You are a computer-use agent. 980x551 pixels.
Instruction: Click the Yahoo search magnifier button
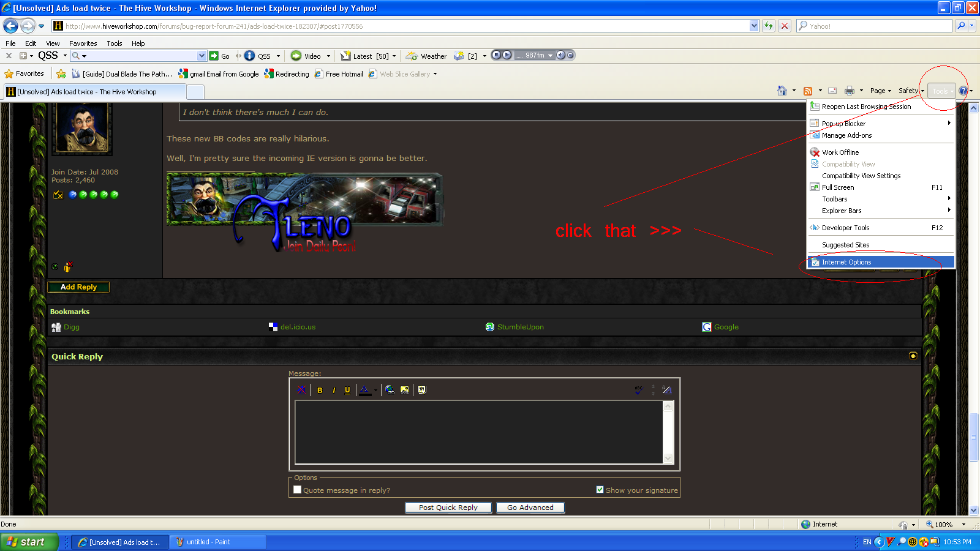pyautogui.click(x=961, y=26)
